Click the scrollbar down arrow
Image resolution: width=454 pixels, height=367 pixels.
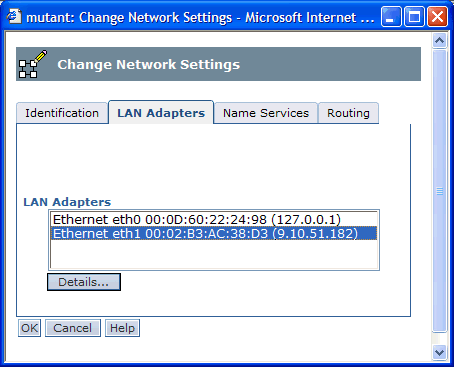(439, 352)
